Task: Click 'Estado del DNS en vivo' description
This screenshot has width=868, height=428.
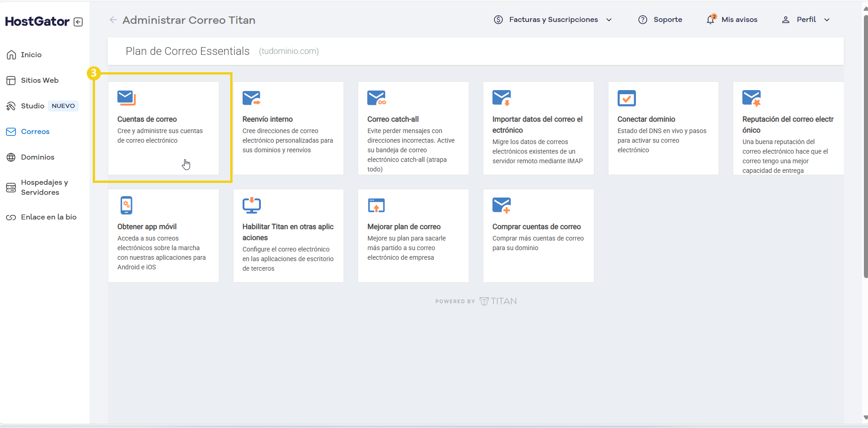Action: pos(662,140)
